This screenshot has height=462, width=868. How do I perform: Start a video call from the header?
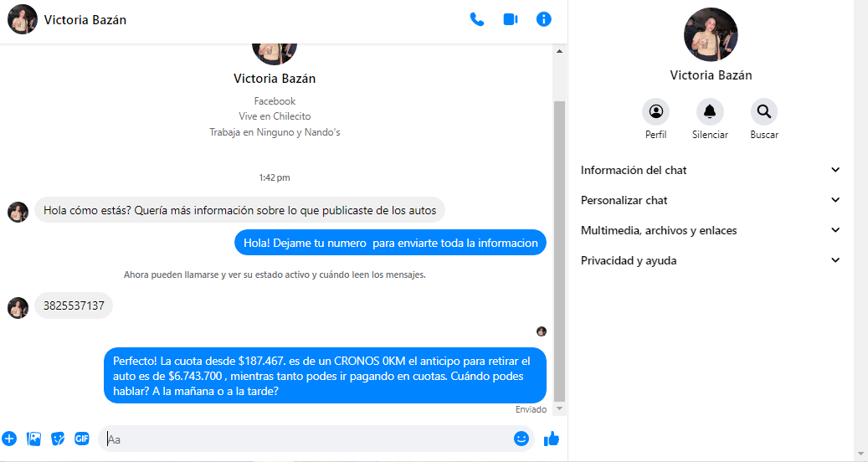point(511,19)
